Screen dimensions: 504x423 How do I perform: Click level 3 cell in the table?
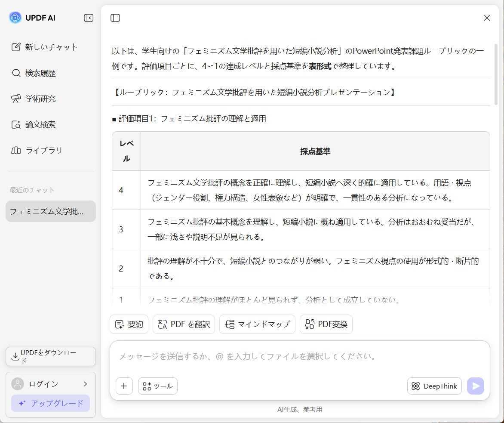tap(126, 229)
